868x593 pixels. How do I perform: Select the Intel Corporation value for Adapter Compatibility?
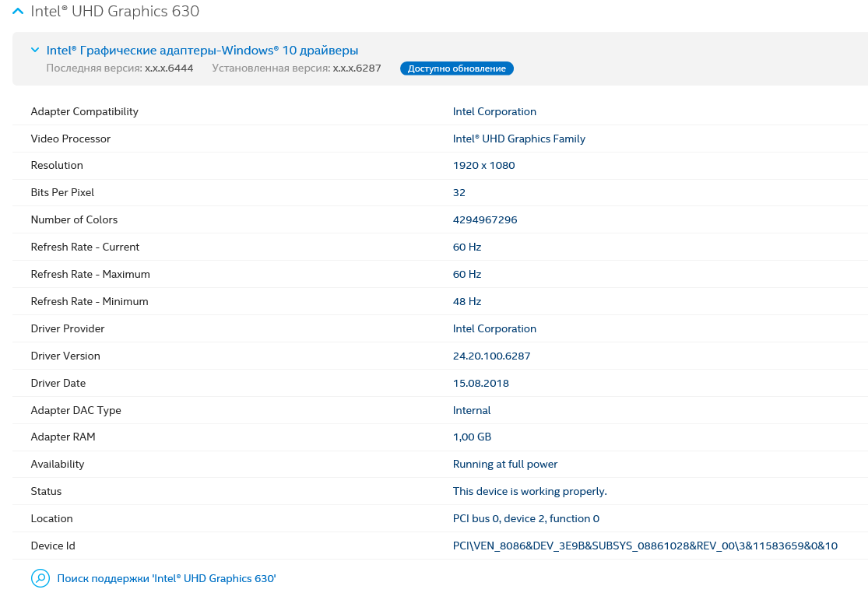pyautogui.click(x=494, y=112)
